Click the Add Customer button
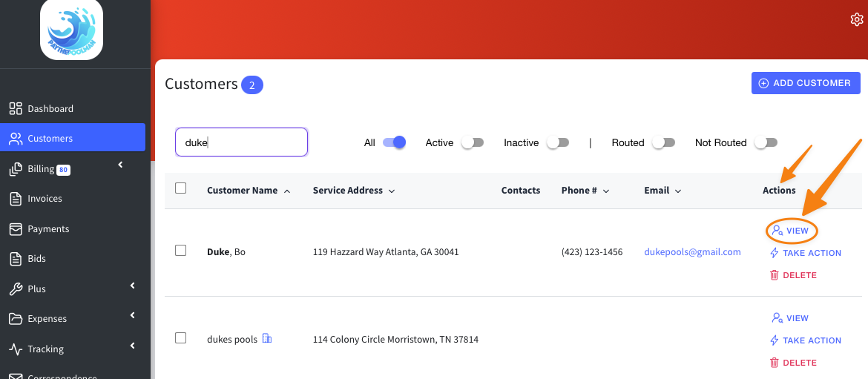 coord(806,83)
